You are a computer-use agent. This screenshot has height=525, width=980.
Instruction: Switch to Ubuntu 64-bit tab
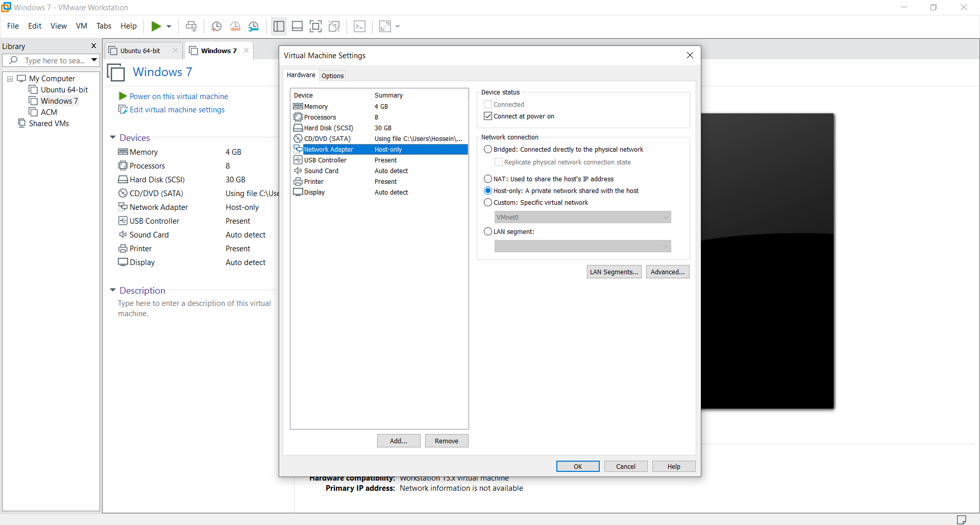pos(140,51)
